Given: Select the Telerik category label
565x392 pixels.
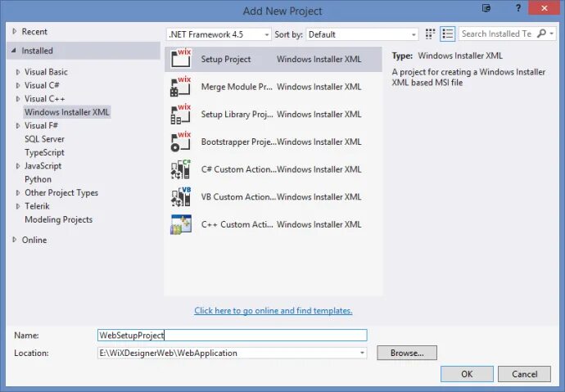Looking at the screenshot, I should pyautogui.click(x=37, y=206).
